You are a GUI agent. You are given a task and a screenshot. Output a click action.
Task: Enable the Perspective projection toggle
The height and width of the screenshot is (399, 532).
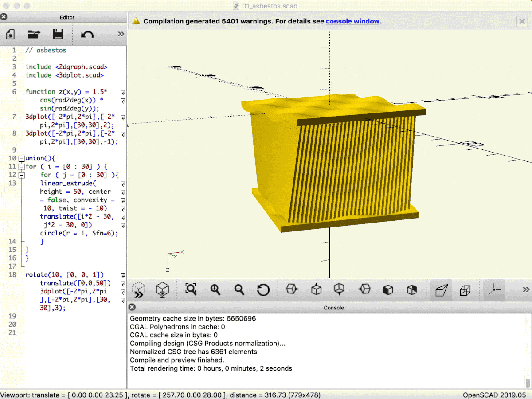[441, 290]
